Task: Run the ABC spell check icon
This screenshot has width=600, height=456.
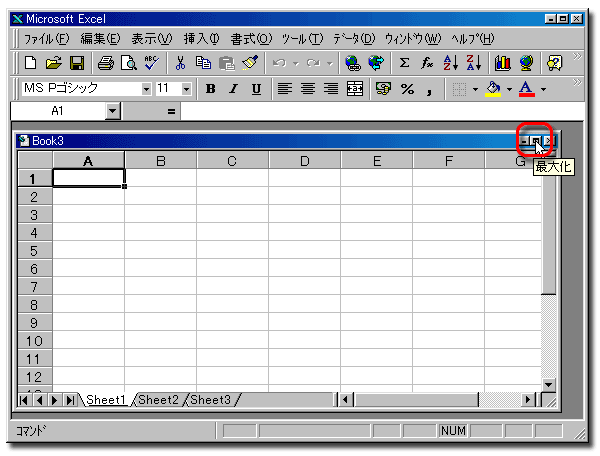Action: point(152,63)
